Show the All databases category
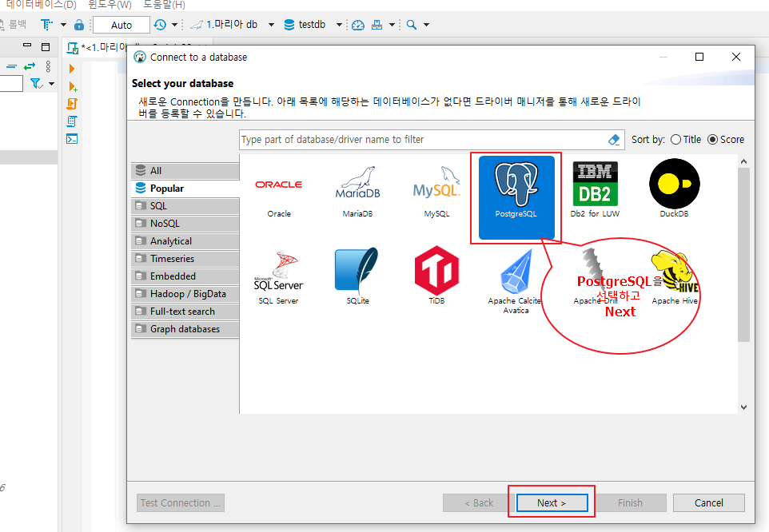 [x=185, y=170]
